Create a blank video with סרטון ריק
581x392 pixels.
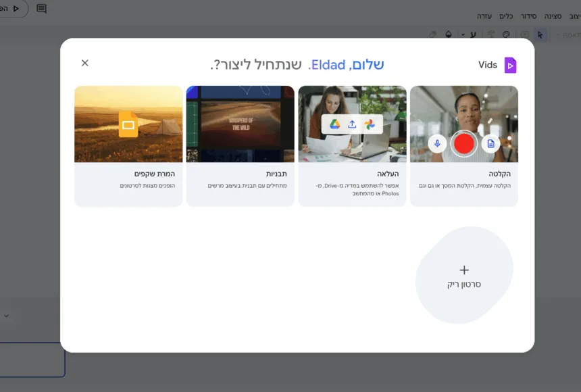tap(464, 276)
